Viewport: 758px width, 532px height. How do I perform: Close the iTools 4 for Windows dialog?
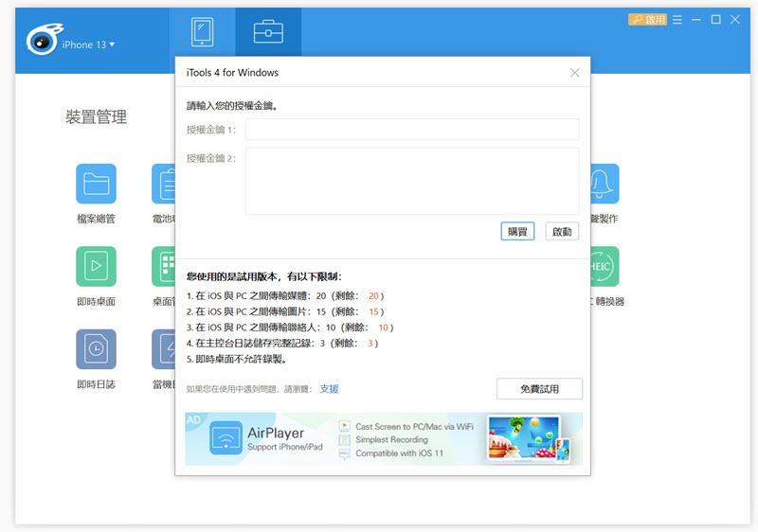pyautogui.click(x=575, y=73)
